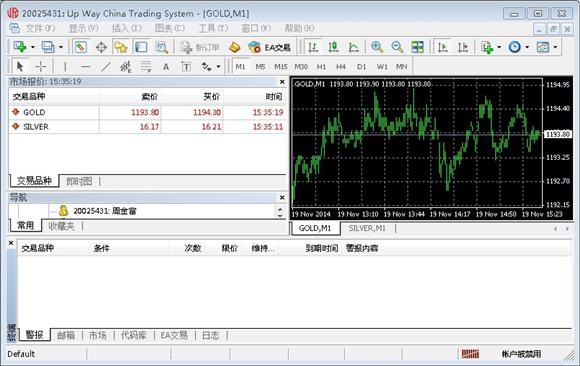Select the trendline drawing tool
This screenshot has height=366, width=580.
click(106, 67)
